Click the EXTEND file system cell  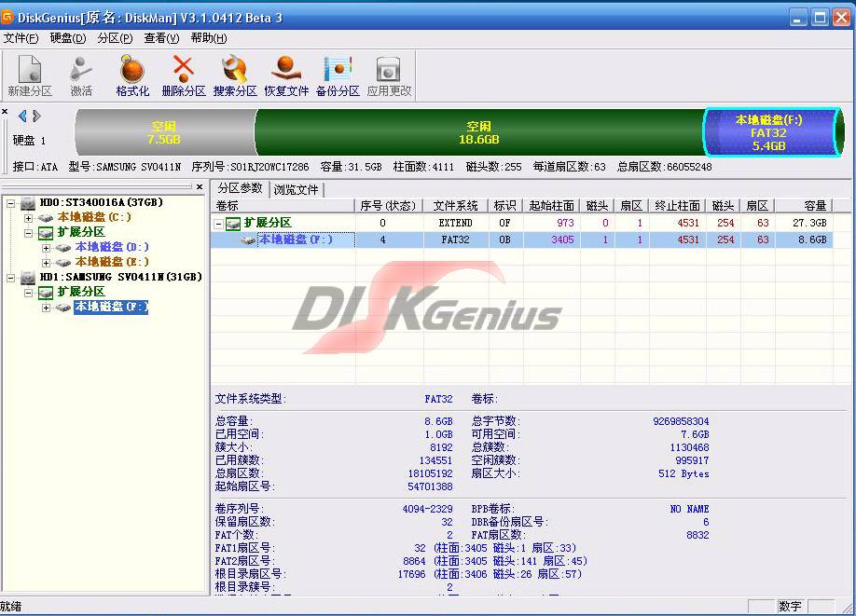pyautogui.click(x=455, y=223)
